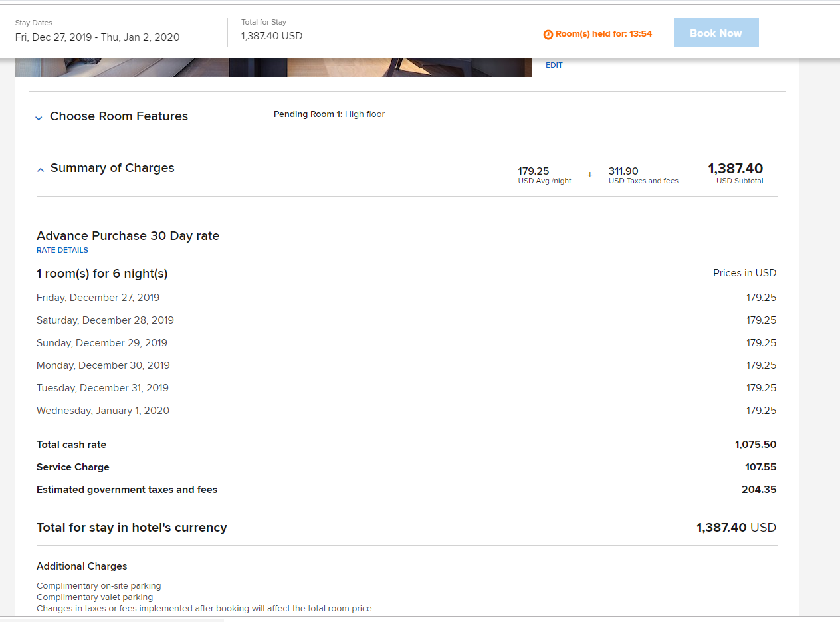Click the Additional Charges heading
Viewport: 840px width, 622px height.
tap(82, 566)
